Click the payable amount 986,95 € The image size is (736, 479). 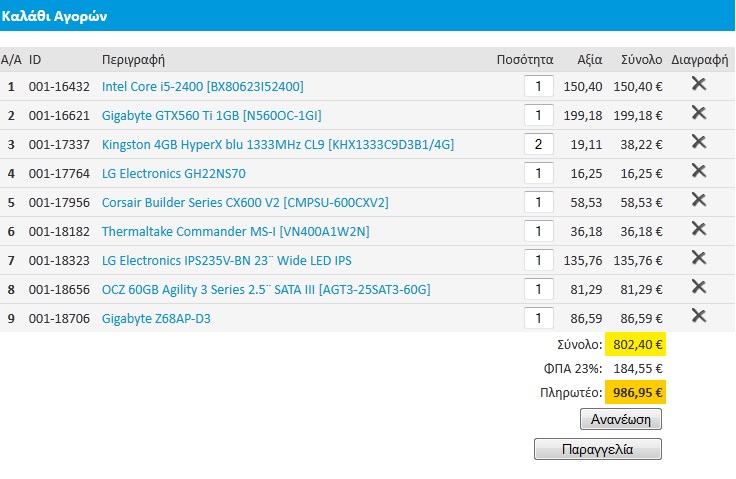point(636,392)
